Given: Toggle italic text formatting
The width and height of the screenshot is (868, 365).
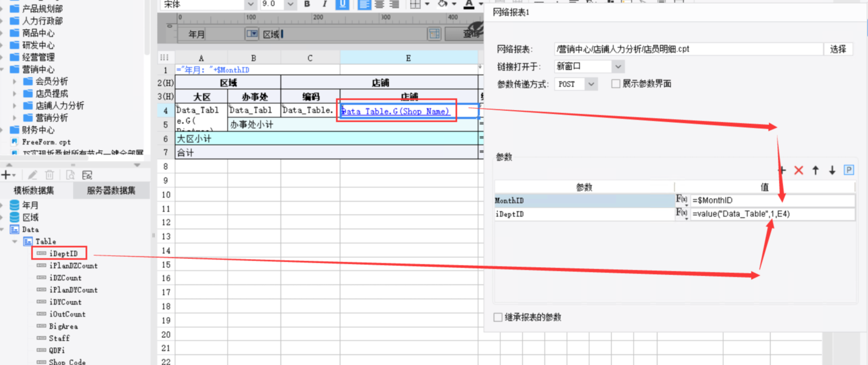Looking at the screenshot, I should [x=325, y=4].
